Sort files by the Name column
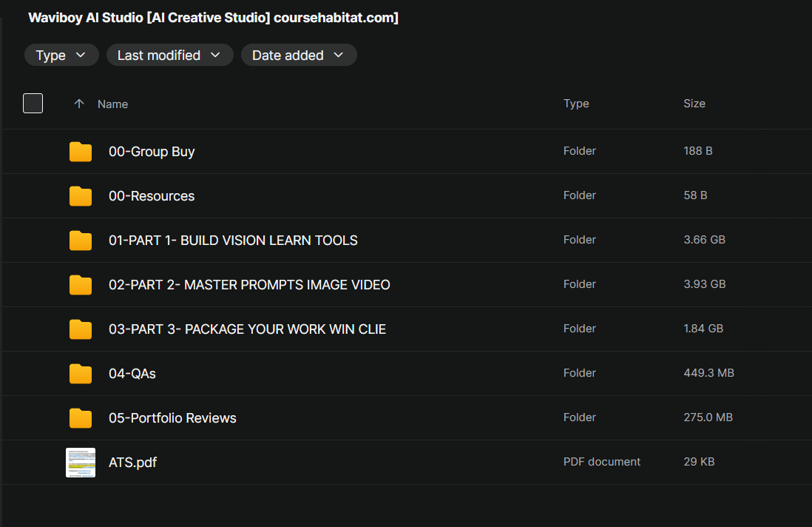This screenshot has width=812, height=527. click(113, 104)
